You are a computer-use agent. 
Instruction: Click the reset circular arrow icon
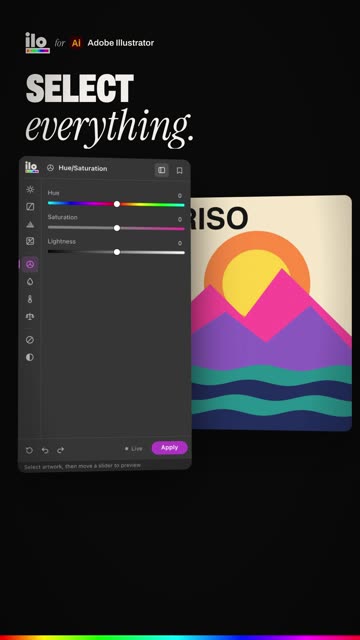point(29,450)
